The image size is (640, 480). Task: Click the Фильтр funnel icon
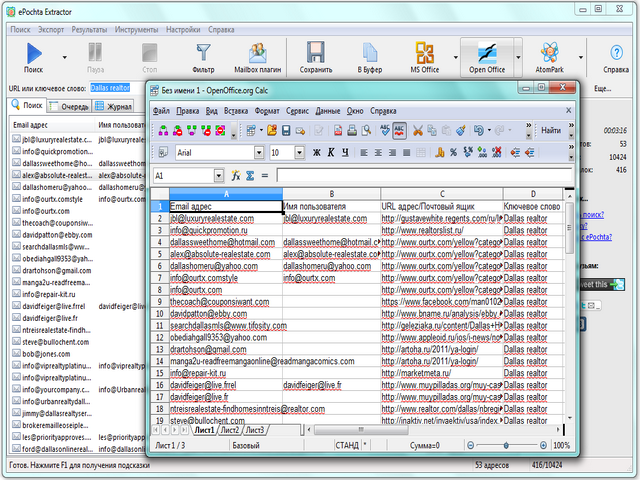pos(203,53)
